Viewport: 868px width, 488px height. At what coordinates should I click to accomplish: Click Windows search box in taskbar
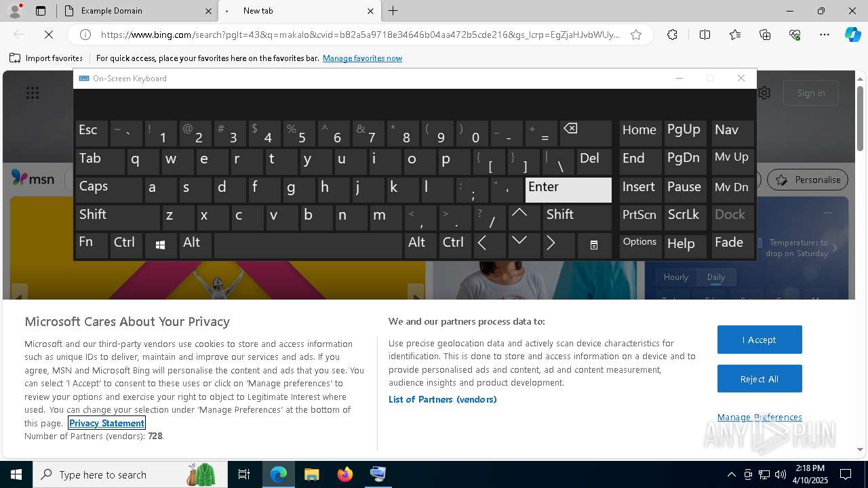click(130, 474)
